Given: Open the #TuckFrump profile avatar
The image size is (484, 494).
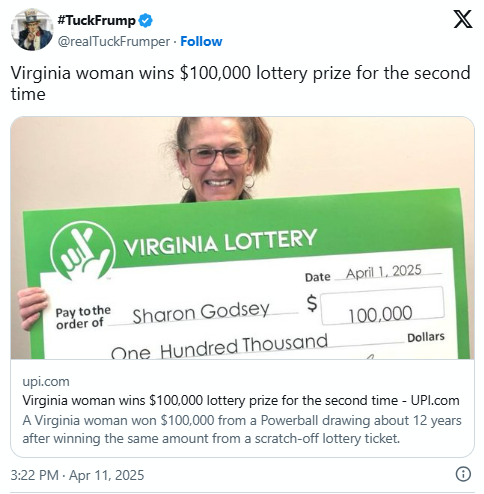Looking at the screenshot, I should [x=32, y=30].
